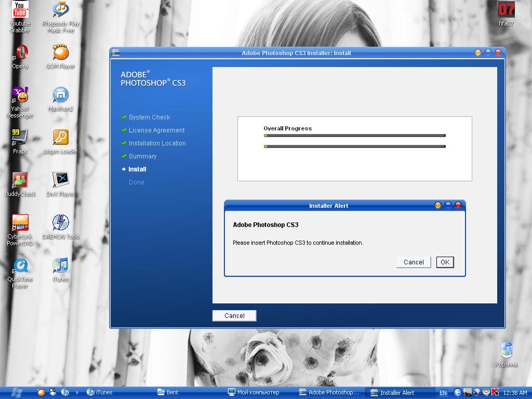Click the Windows Start button
The width and height of the screenshot is (532, 399).
[x=16, y=393]
